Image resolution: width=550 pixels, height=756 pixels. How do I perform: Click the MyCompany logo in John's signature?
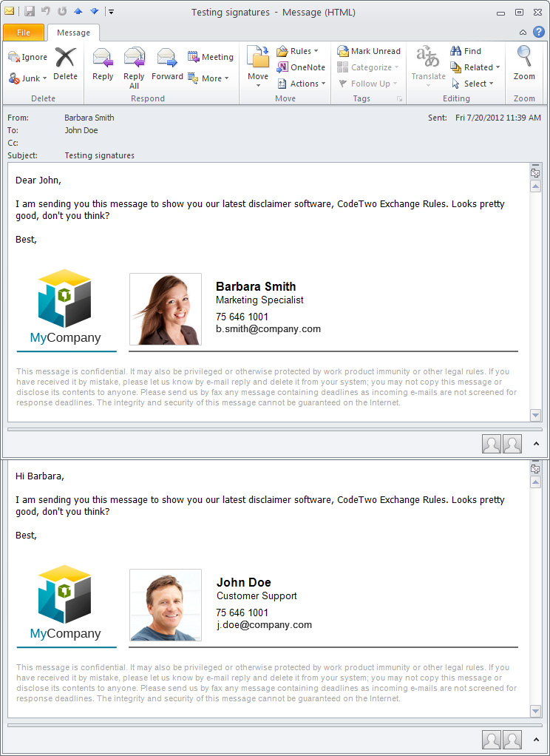tap(65, 603)
